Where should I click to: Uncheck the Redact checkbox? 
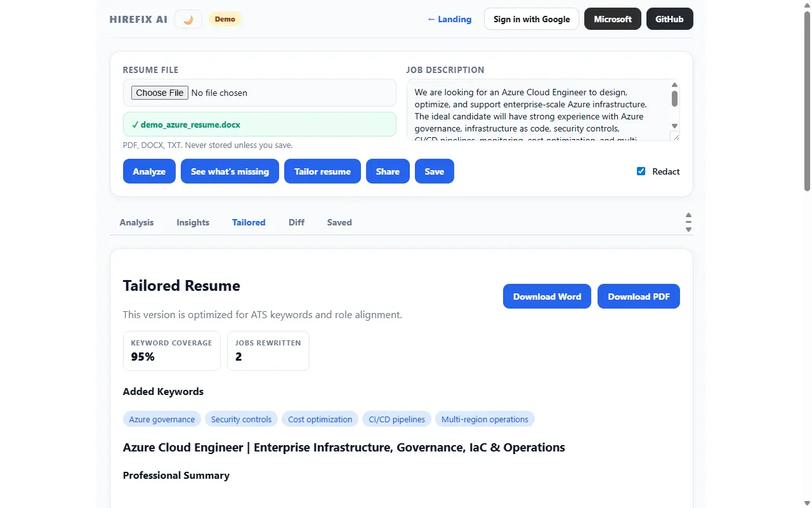pyautogui.click(x=641, y=171)
